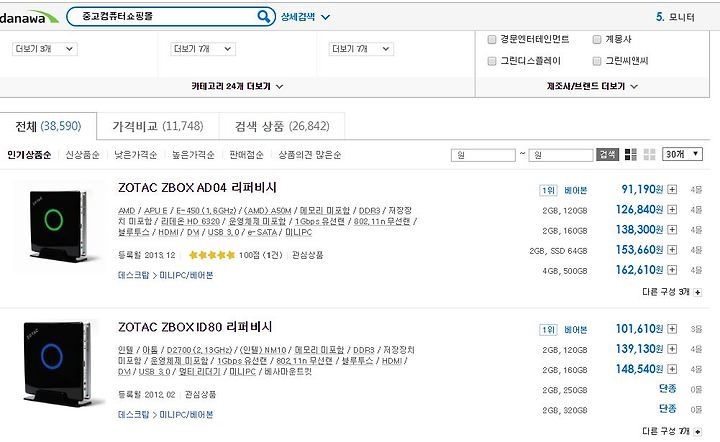Click plus icon next to 126,840원

pos(672,210)
